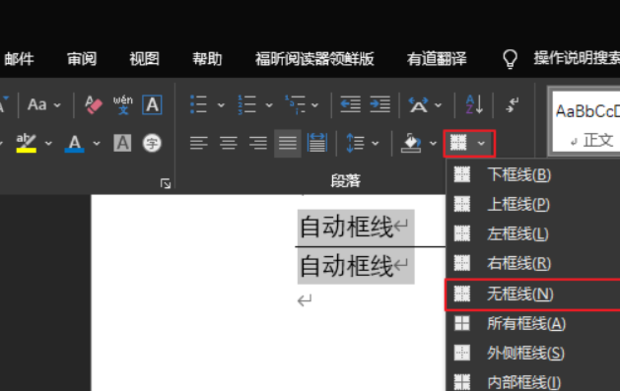Open the 视图 ribbon tab
This screenshot has width=620, height=391.
[144, 59]
